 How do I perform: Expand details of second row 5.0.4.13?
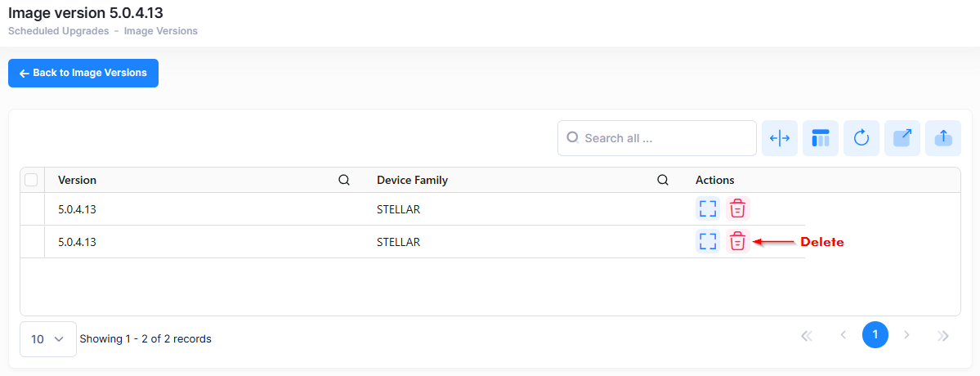(x=708, y=241)
